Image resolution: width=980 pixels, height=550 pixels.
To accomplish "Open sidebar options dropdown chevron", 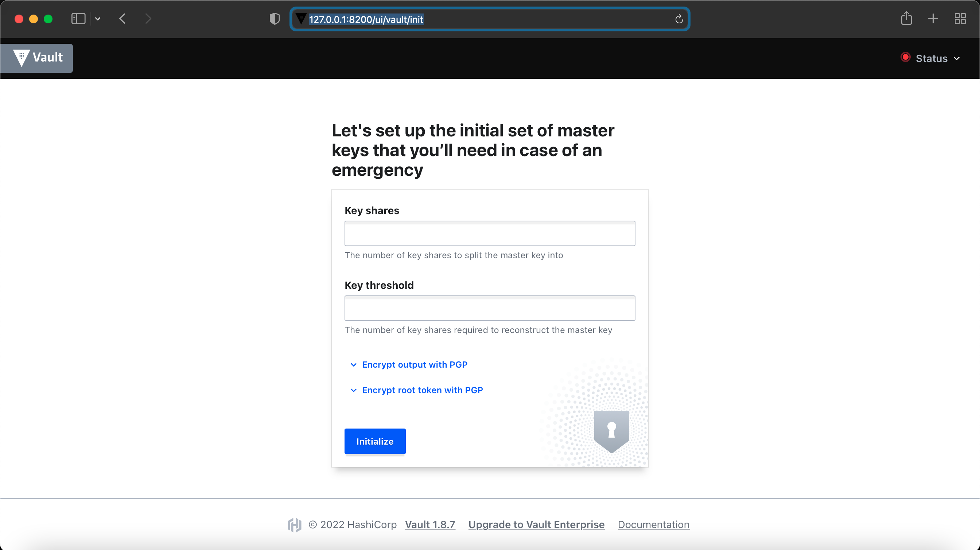I will click(x=98, y=19).
